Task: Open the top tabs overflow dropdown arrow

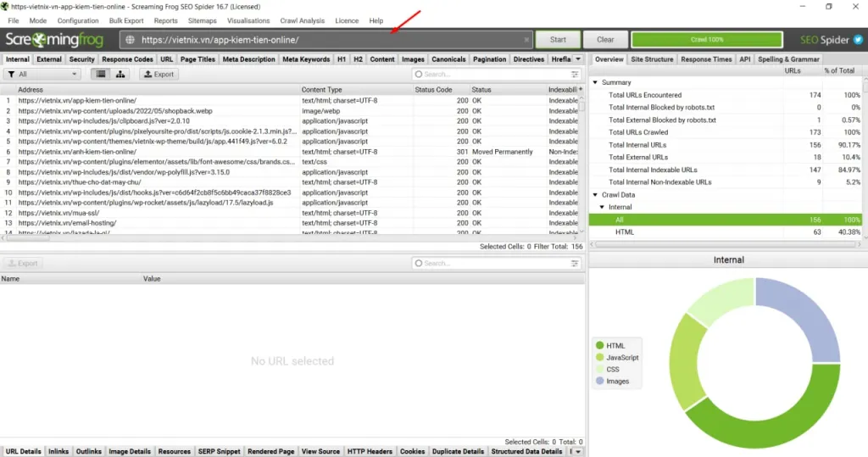Action: 578,59
